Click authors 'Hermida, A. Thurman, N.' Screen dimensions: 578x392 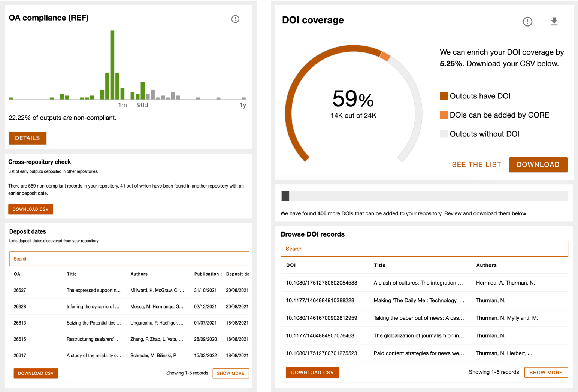pyautogui.click(x=505, y=283)
